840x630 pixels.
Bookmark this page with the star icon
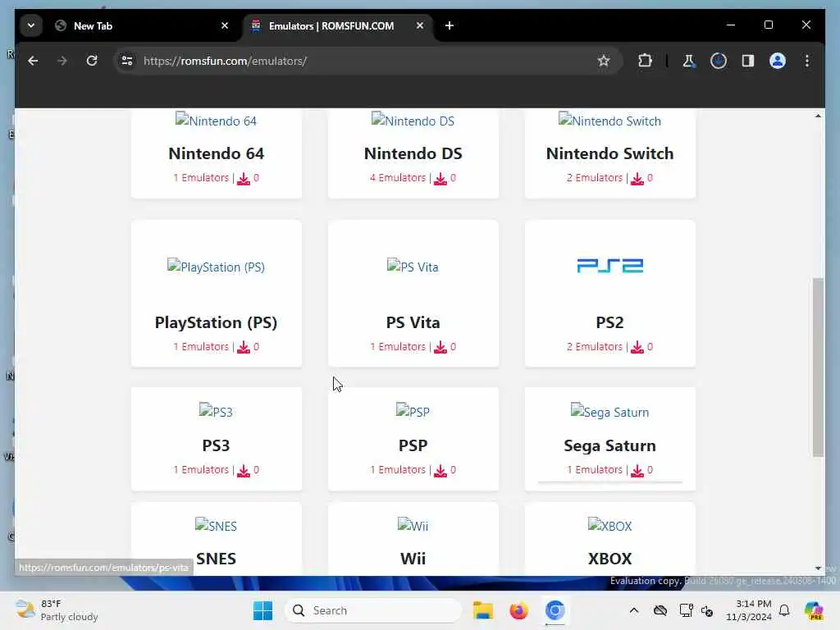click(604, 61)
